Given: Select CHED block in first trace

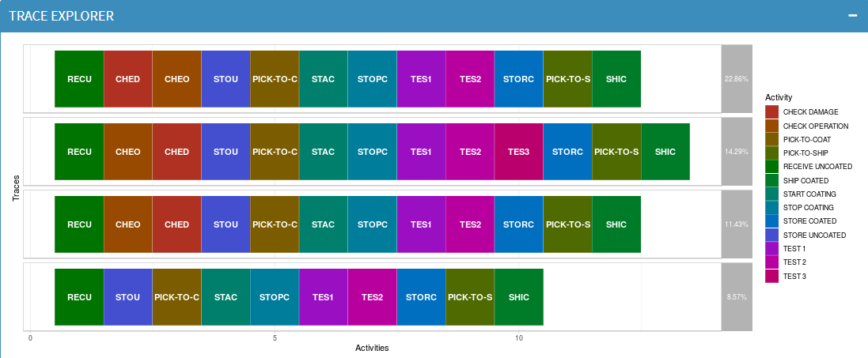Looking at the screenshot, I should 128,79.
